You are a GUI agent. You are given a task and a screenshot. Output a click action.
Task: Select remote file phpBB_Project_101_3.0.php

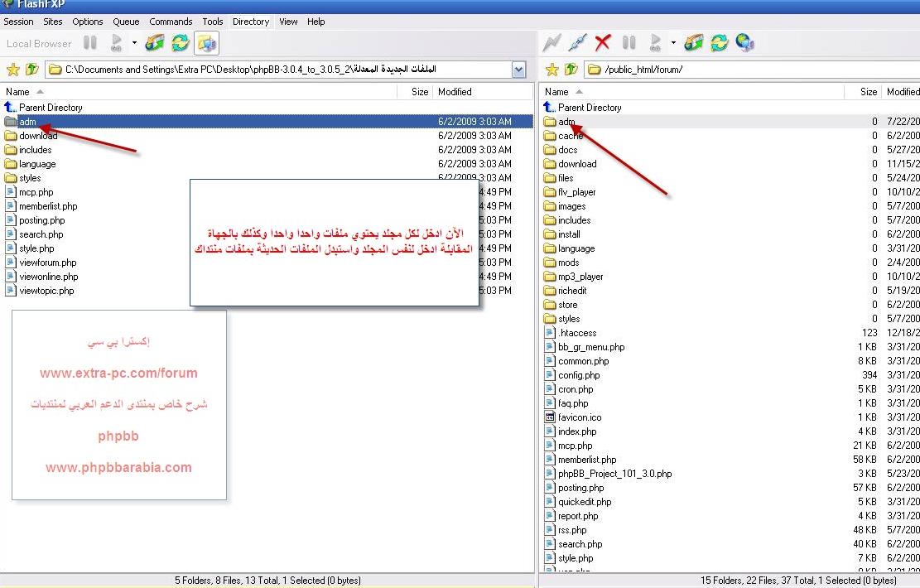point(608,474)
